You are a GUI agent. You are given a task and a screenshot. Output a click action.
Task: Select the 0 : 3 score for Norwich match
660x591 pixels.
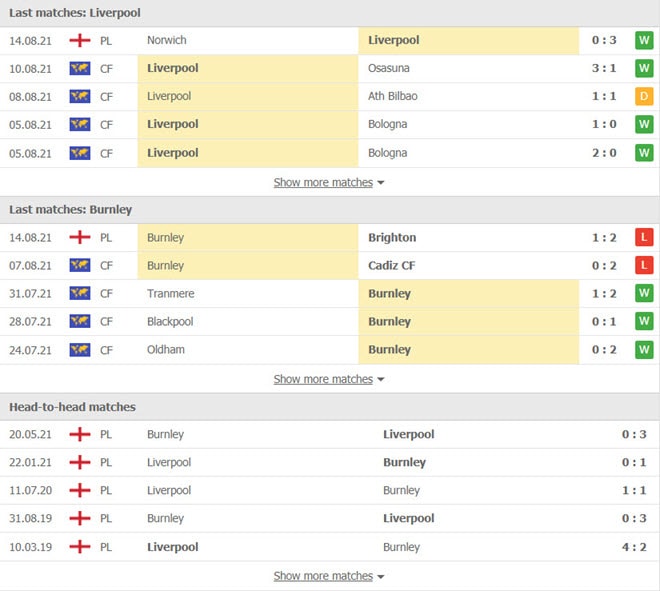pyautogui.click(x=604, y=40)
